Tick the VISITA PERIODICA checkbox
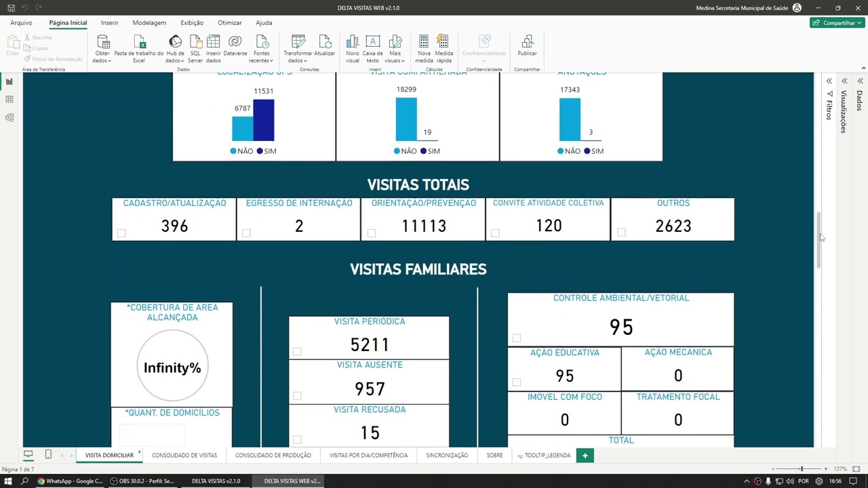868x488 pixels. 296,352
